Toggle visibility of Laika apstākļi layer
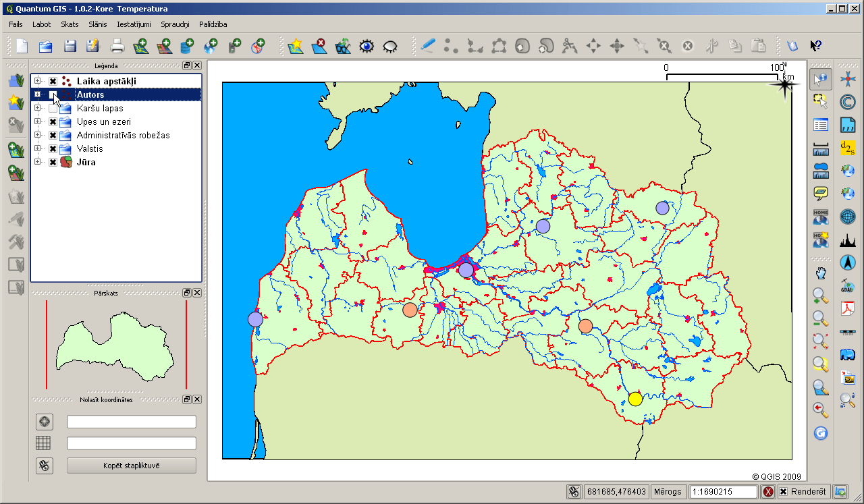The image size is (864, 504). click(x=53, y=81)
